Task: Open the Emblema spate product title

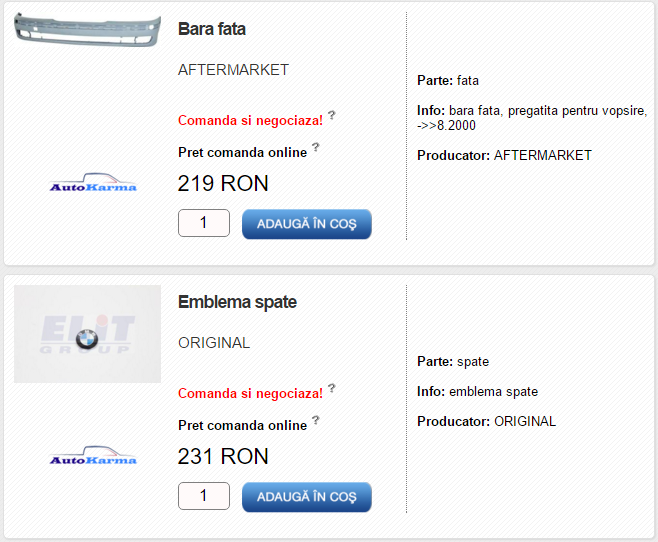Action: coord(238,302)
